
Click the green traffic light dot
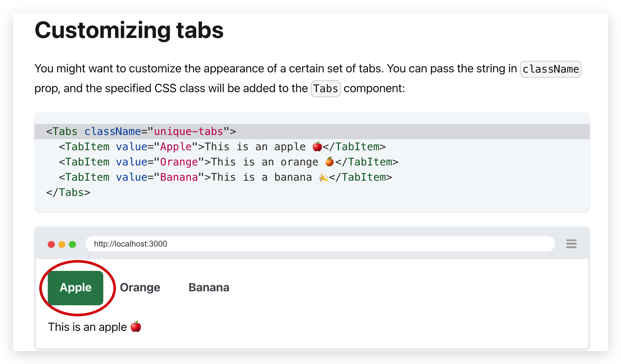(73, 244)
